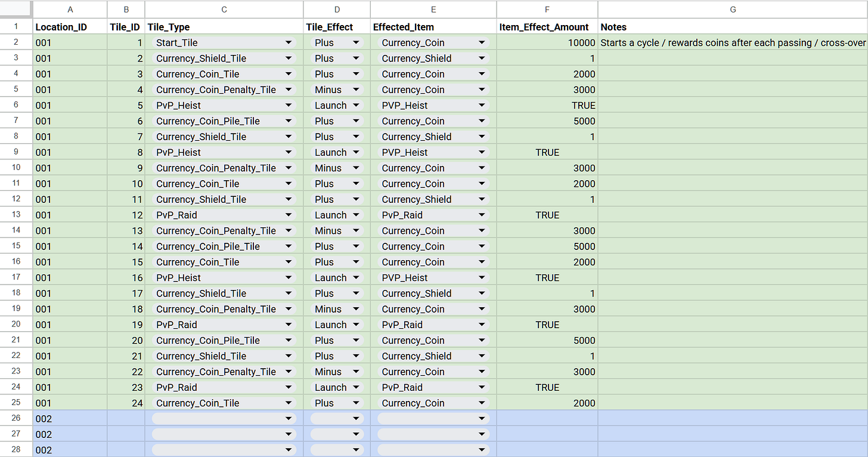Select the Notes cell starting 'Starts a cycle'
The height and width of the screenshot is (457, 868).
(733, 43)
